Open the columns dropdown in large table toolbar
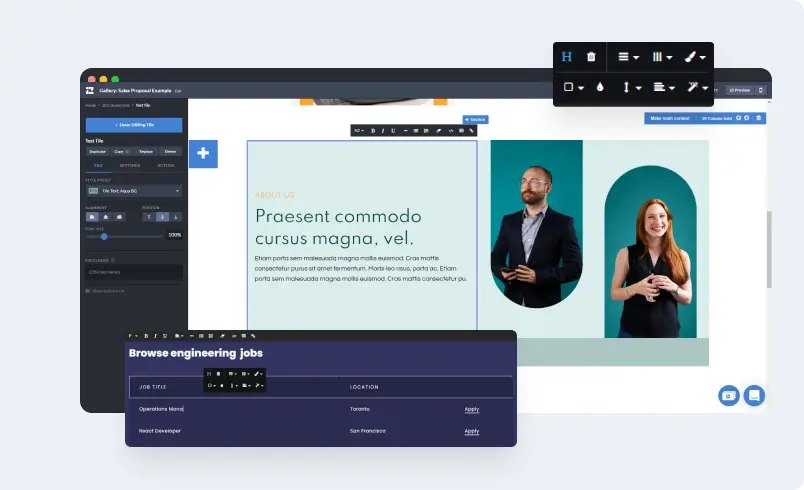 pyautogui.click(x=662, y=57)
